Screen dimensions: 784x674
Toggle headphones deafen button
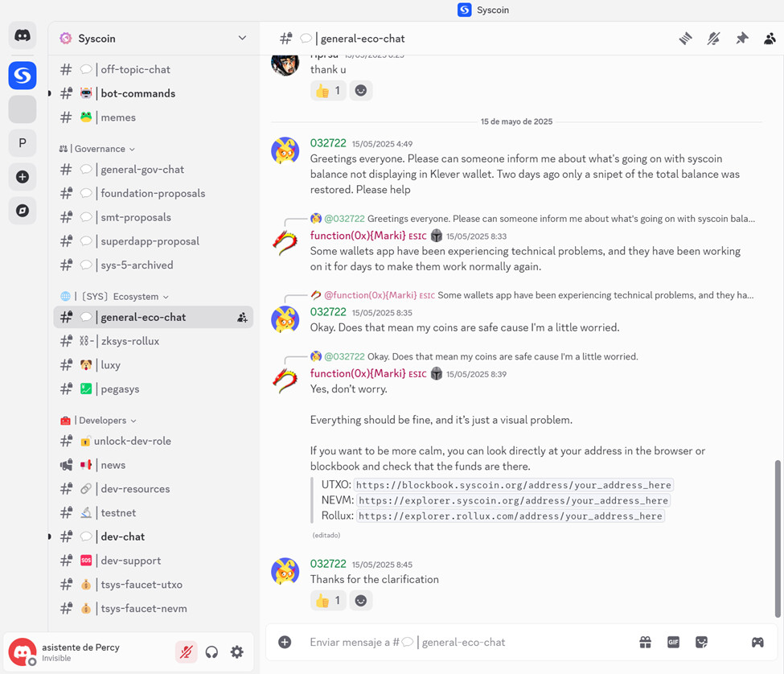click(x=211, y=652)
